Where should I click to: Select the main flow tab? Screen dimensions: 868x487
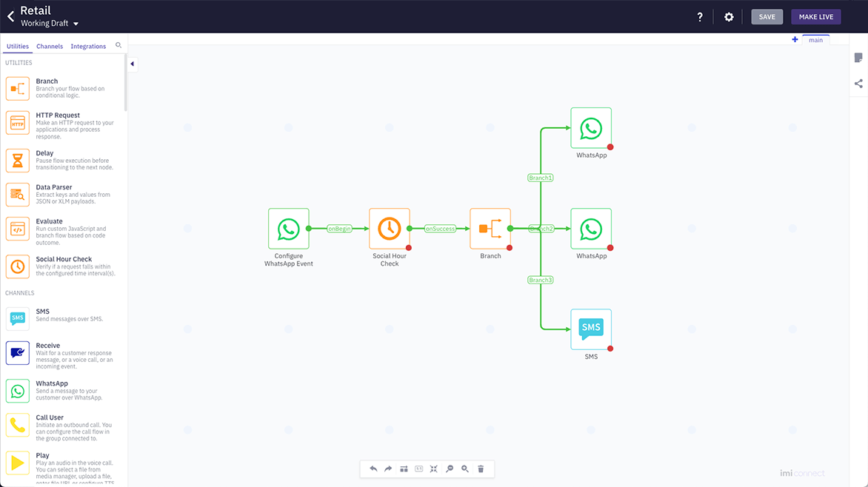816,40
